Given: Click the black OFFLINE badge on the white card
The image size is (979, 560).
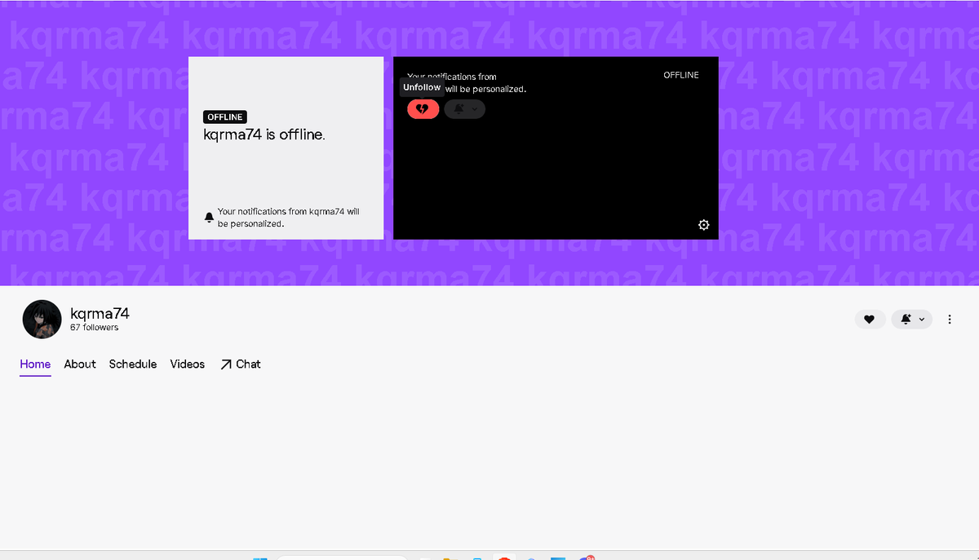Looking at the screenshot, I should click(x=225, y=117).
